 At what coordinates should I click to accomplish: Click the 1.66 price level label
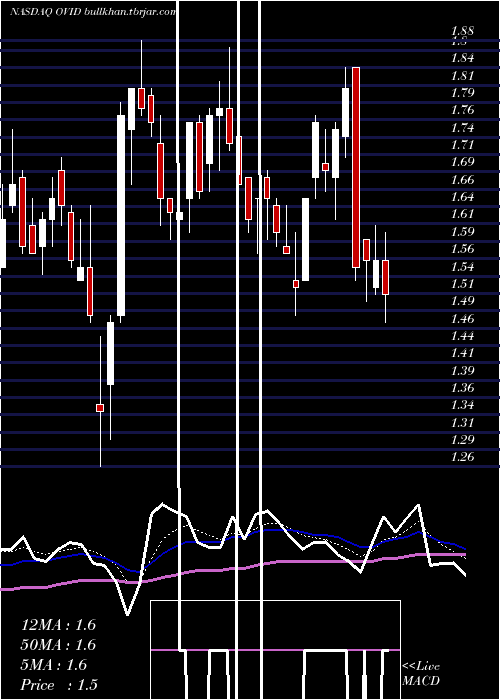pos(462,179)
